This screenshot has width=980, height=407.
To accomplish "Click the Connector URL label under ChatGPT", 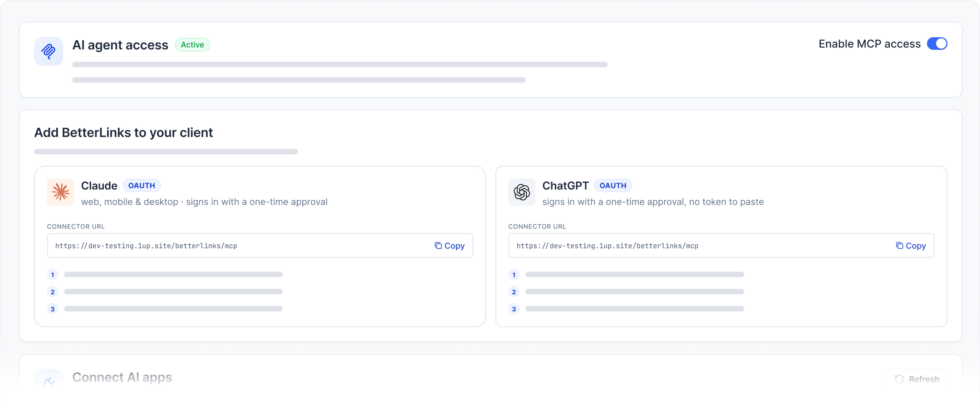I will pos(537,227).
